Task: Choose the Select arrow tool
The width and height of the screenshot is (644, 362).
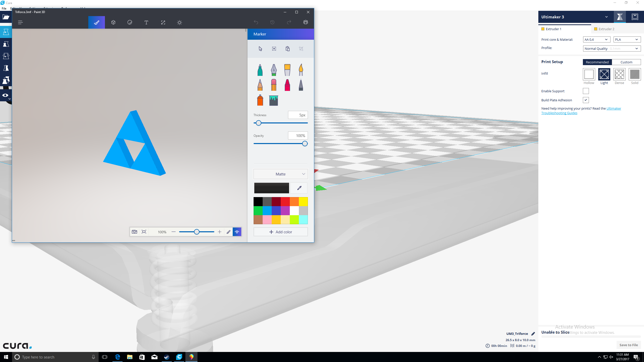Action: point(260,49)
